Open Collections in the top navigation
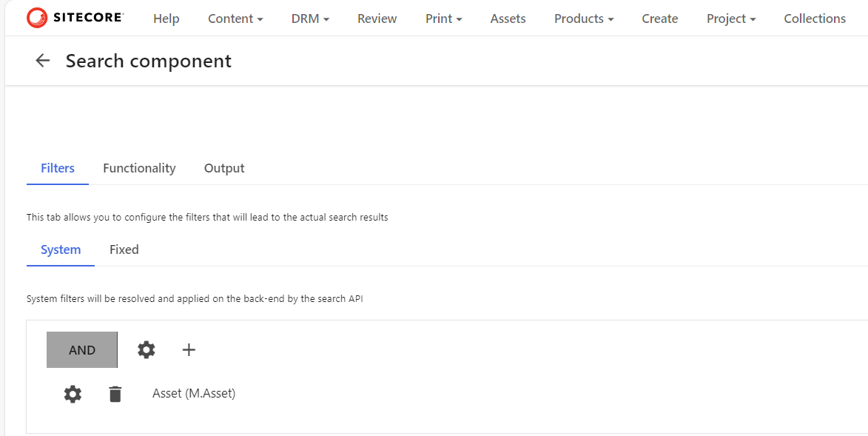The width and height of the screenshot is (868, 436). click(x=815, y=19)
